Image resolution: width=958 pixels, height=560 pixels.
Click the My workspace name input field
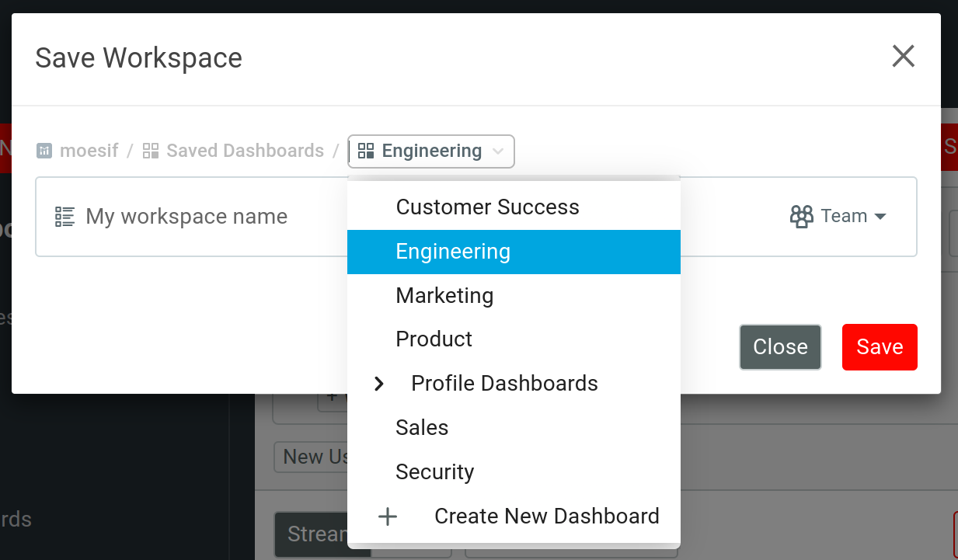(x=186, y=217)
